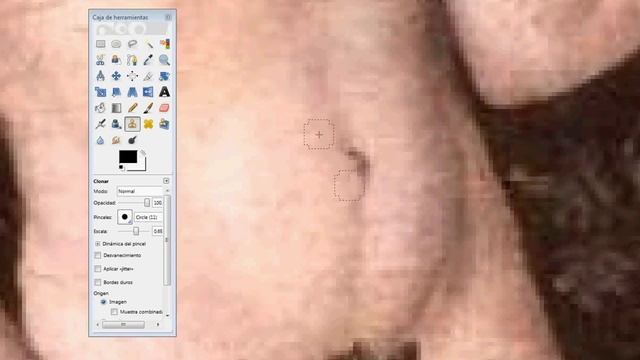Reset colors to default black and white

tap(121, 167)
